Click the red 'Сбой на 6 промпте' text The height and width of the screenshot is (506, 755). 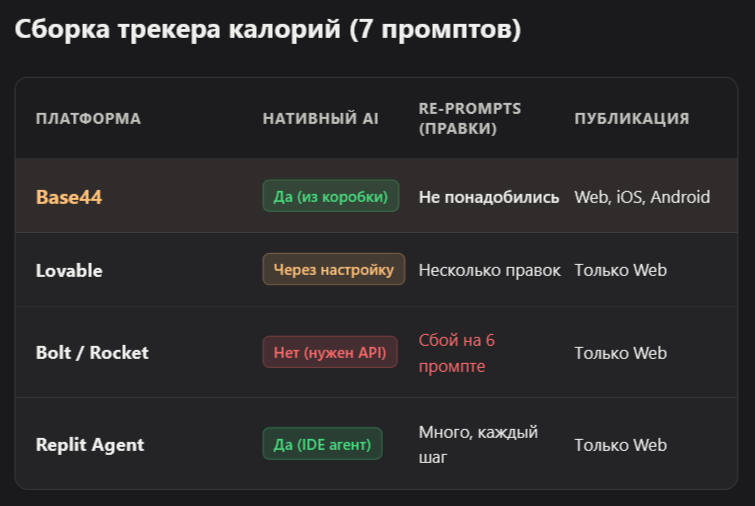(456, 353)
